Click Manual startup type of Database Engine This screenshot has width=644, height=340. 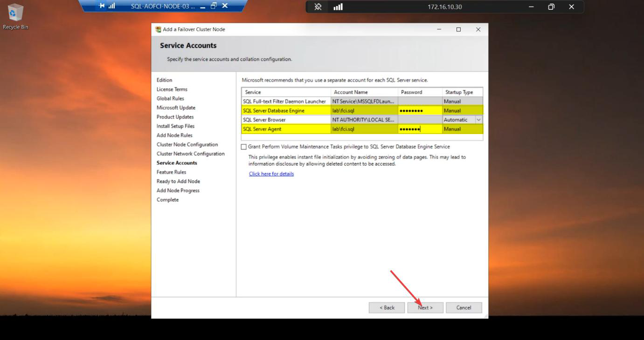pos(463,110)
